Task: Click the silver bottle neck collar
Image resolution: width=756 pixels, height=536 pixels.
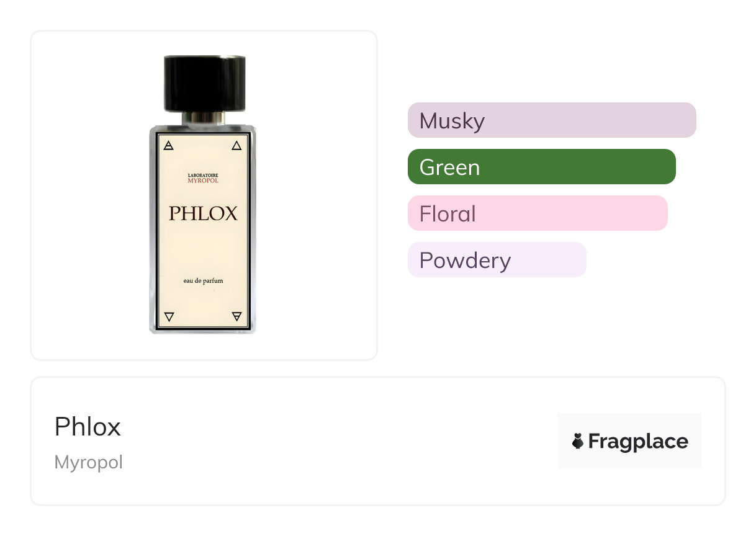Action: 204,118
